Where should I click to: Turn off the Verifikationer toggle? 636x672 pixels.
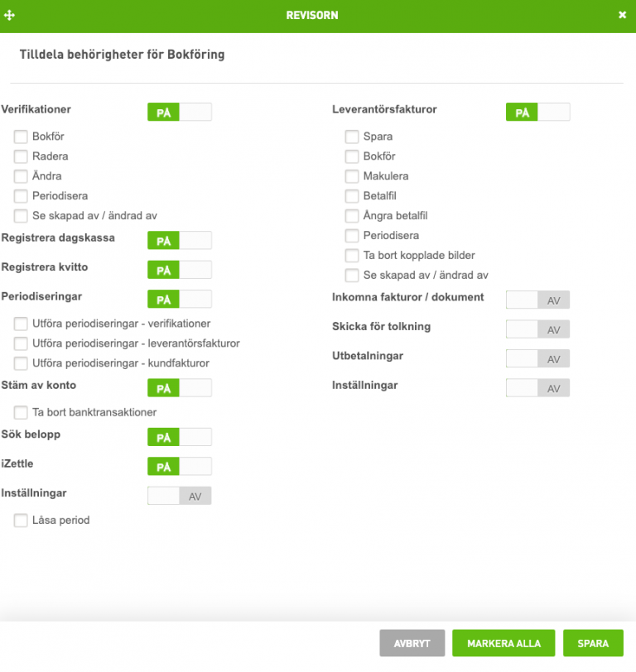179,112
